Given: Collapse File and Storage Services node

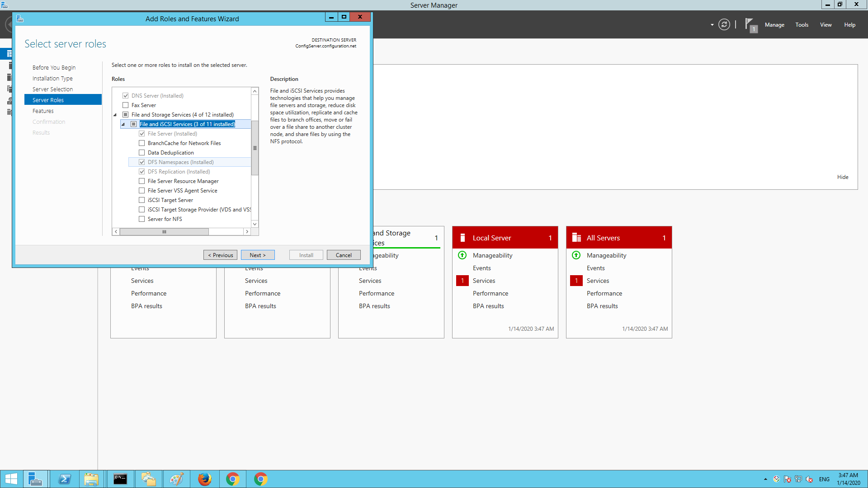Looking at the screenshot, I should (115, 114).
